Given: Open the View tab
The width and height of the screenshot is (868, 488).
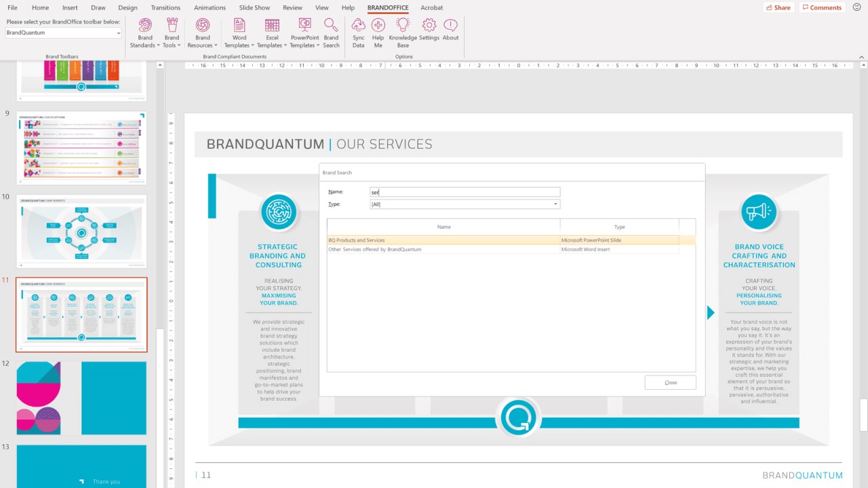Looking at the screenshot, I should (x=321, y=7).
